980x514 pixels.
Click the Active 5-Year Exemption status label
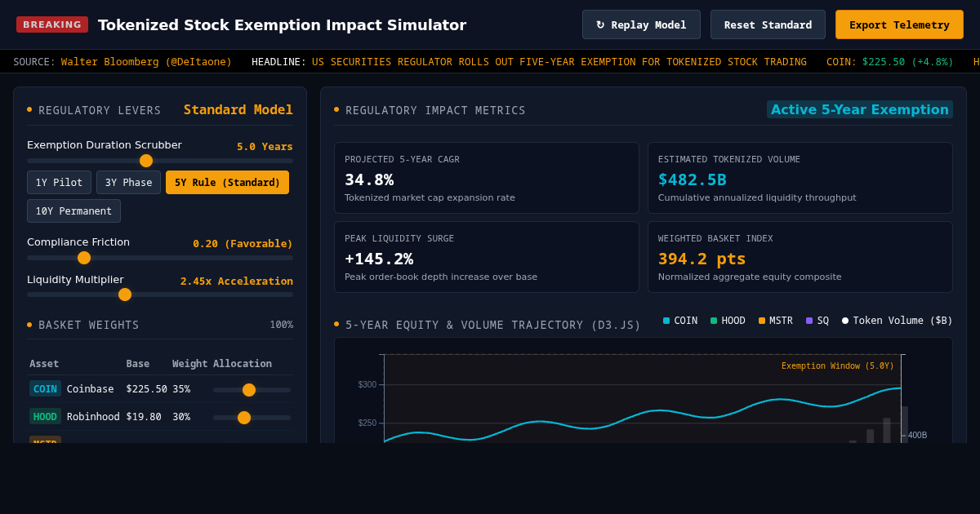[860, 109]
